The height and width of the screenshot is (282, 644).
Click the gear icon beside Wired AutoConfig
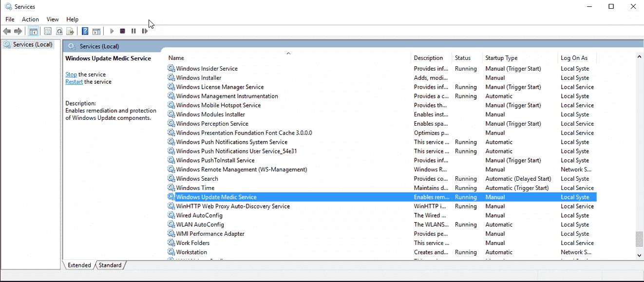(x=171, y=215)
